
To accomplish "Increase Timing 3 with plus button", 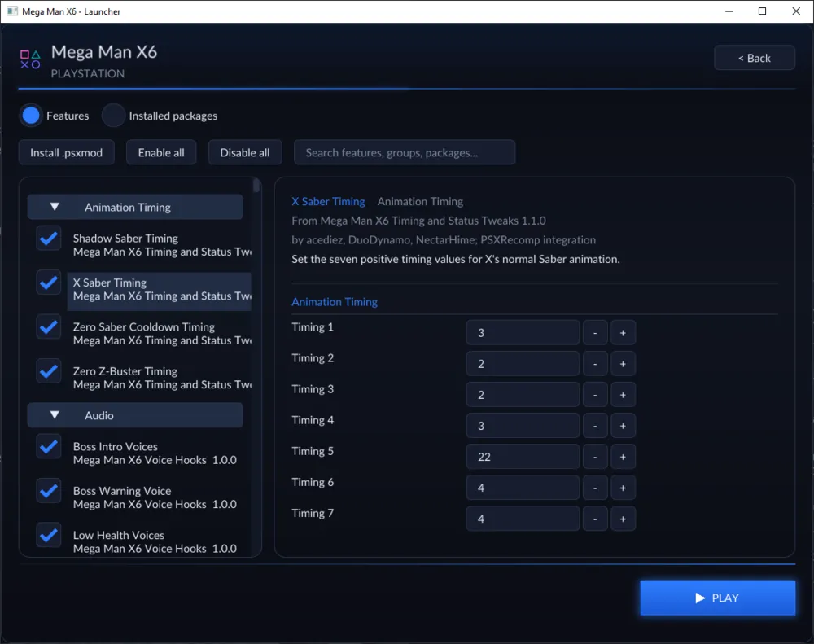I will point(623,395).
